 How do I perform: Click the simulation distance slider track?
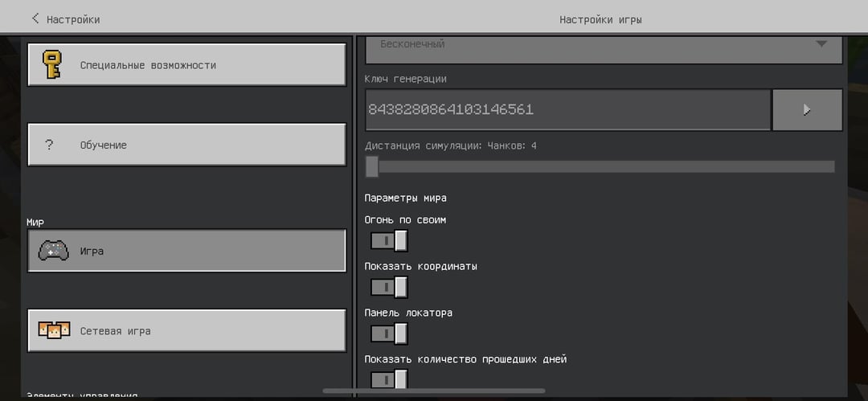point(603,166)
